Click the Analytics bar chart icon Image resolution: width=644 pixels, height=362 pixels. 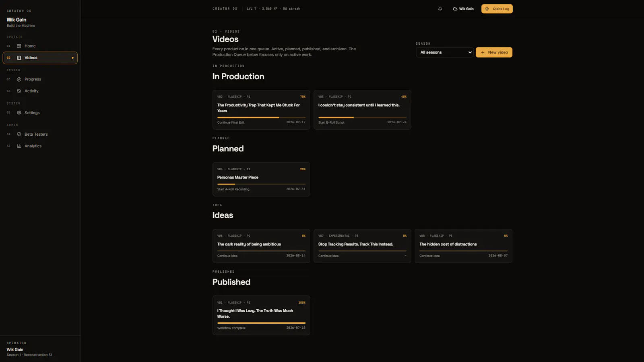(x=19, y=146)
